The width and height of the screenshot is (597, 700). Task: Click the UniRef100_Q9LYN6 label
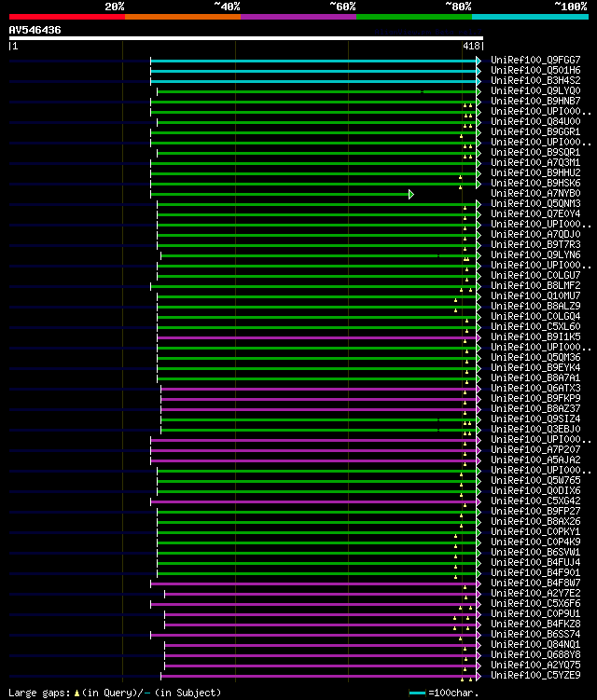(x=535, y=254)
